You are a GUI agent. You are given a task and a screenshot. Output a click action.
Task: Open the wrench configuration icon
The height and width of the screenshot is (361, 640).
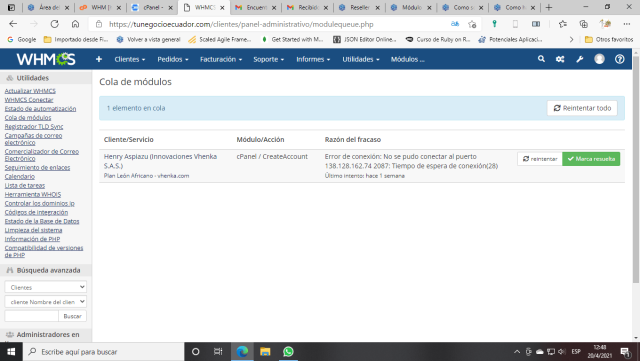(x=580, y=59)
